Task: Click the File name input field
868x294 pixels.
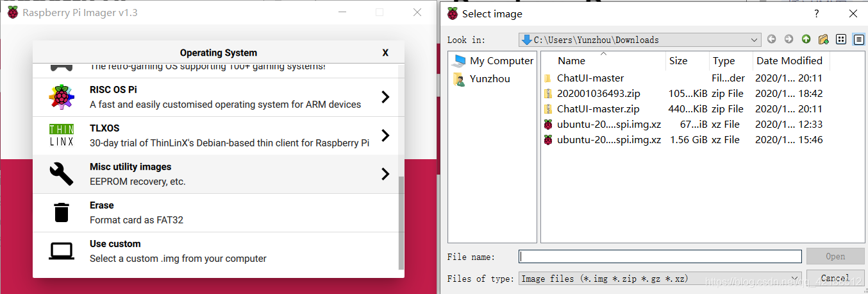Action: (x=660, y=256)
